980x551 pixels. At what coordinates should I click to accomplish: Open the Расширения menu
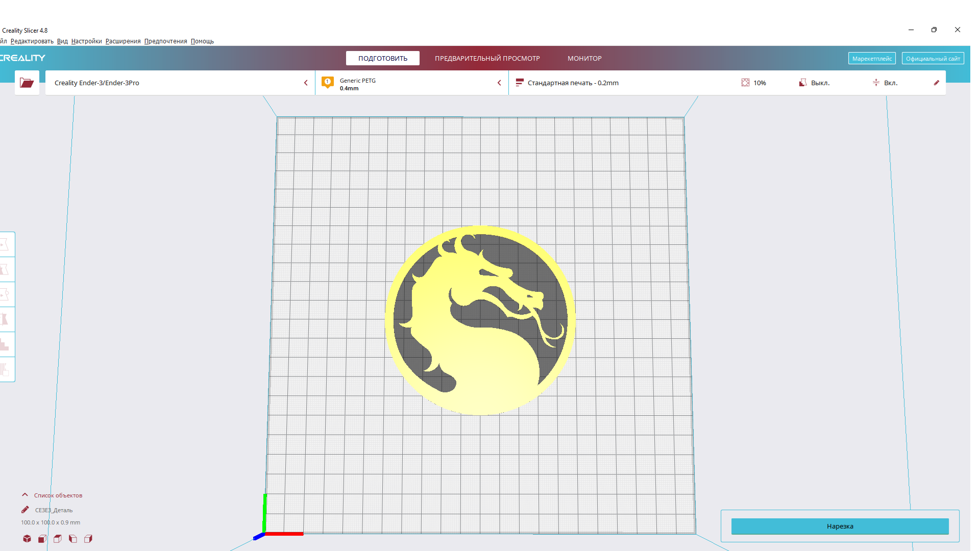click(123, 41)
